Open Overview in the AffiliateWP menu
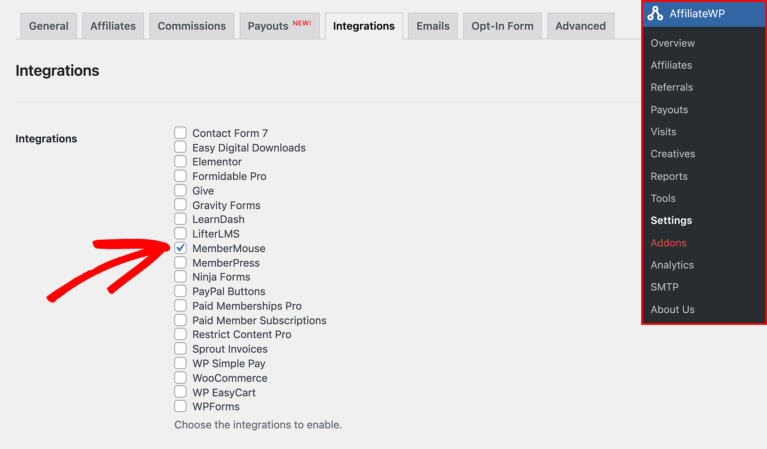767x449 pixels. click(x=672, y=43)
